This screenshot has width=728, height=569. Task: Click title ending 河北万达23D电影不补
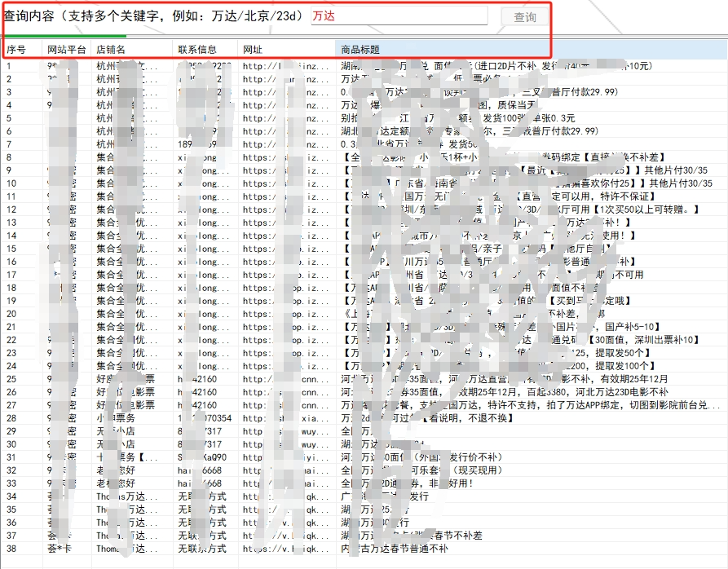tap(505, 392)
